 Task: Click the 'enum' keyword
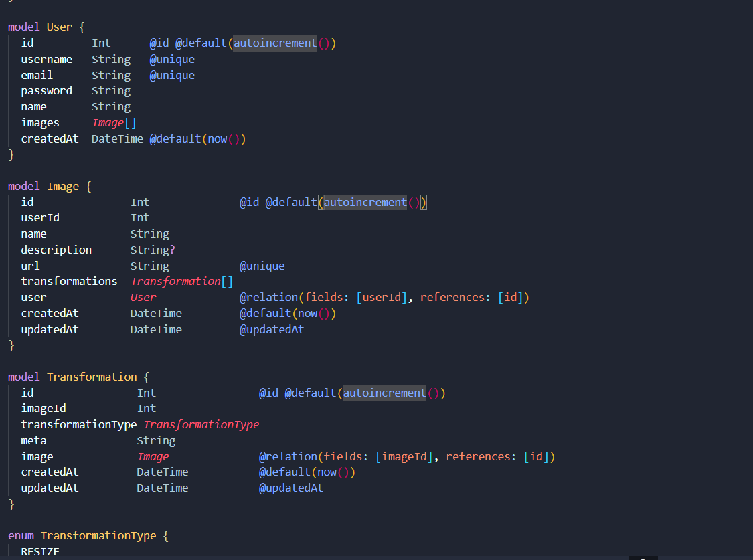point(21,535)
